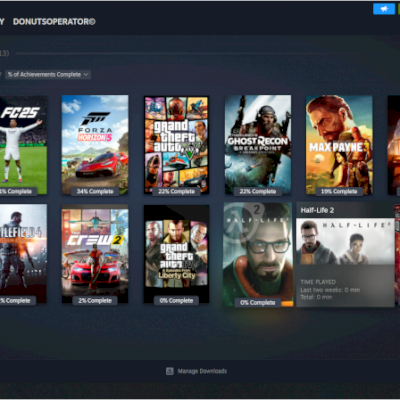Click the 2% Complete badge on The Crew 2
Screen dimensions: 400x400
pos(95,300)
